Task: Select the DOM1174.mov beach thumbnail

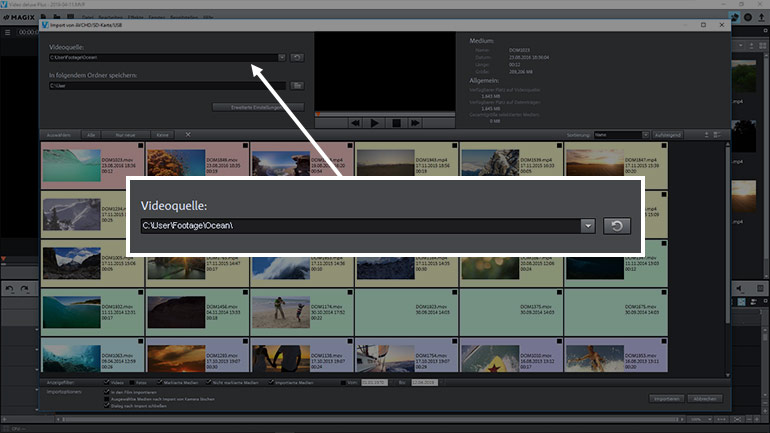Action: pos(281,312)
